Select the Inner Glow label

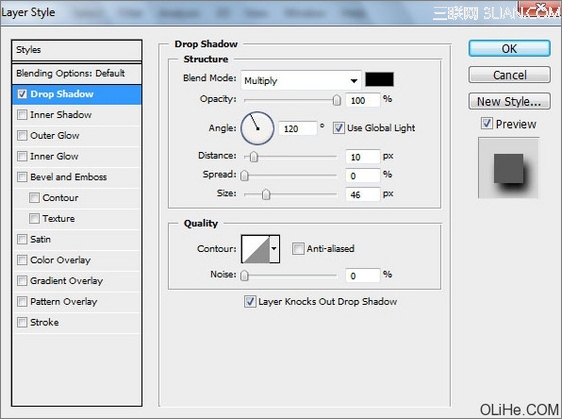click(x=54, y=156)
